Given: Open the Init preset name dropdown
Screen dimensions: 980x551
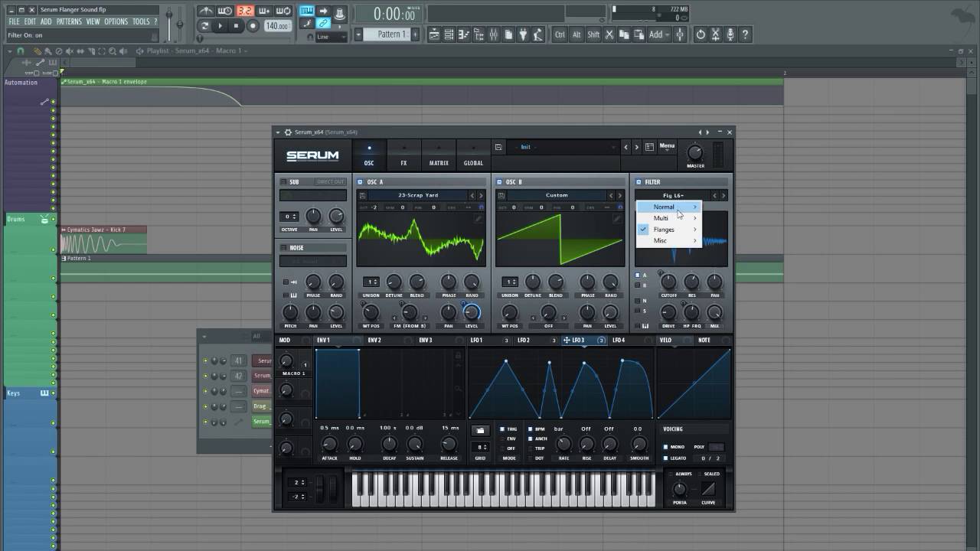Looking at the screenshot, I should tap(563, 147).
